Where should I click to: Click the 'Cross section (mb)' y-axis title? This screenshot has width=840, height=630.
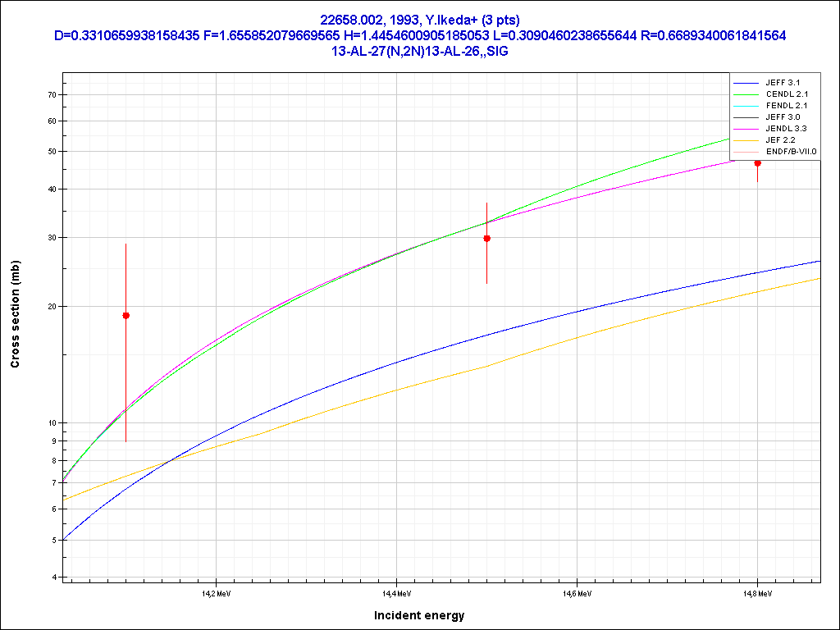(x=15, y=314)
